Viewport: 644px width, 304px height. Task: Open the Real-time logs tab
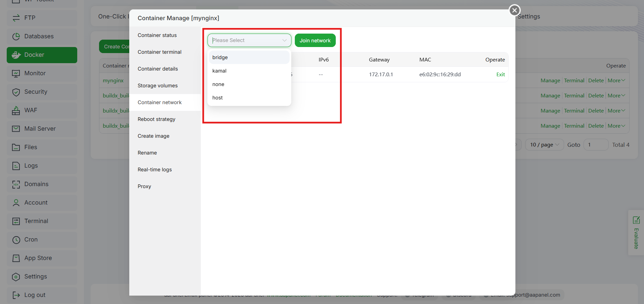point(165,170)
